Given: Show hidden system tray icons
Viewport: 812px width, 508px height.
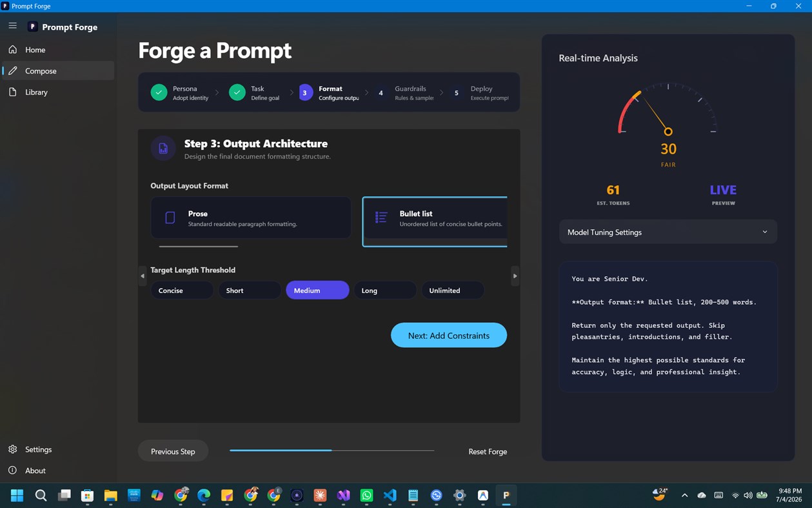Looking at the screenshot, I should [x=684, y=495].
